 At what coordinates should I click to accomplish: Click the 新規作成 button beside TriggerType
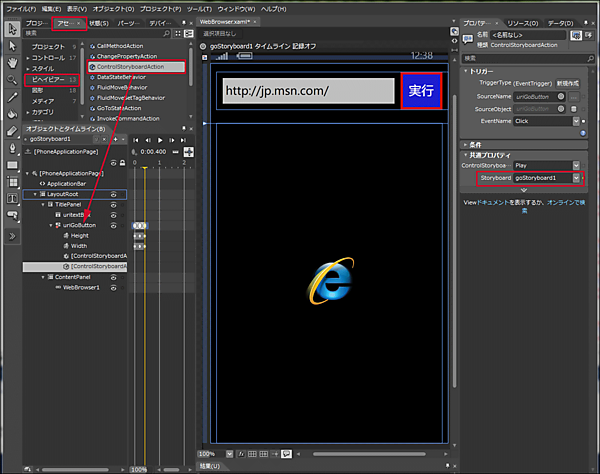tap(568, 84)
